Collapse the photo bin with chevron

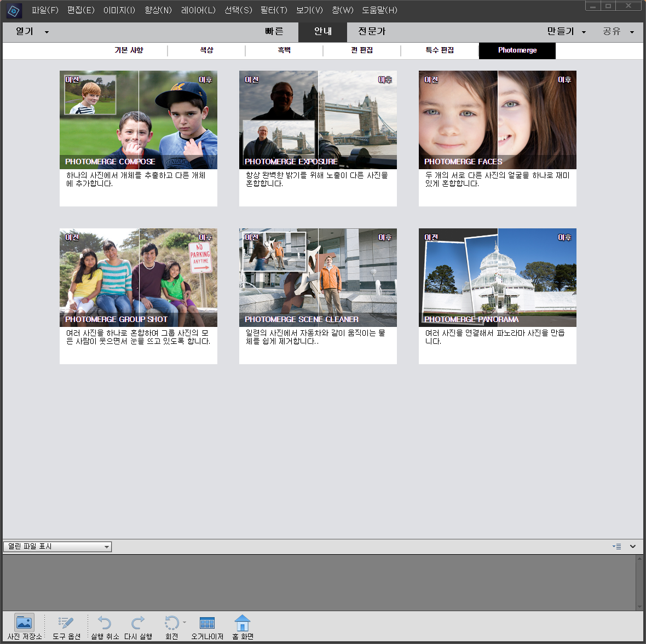pos(633,547)
